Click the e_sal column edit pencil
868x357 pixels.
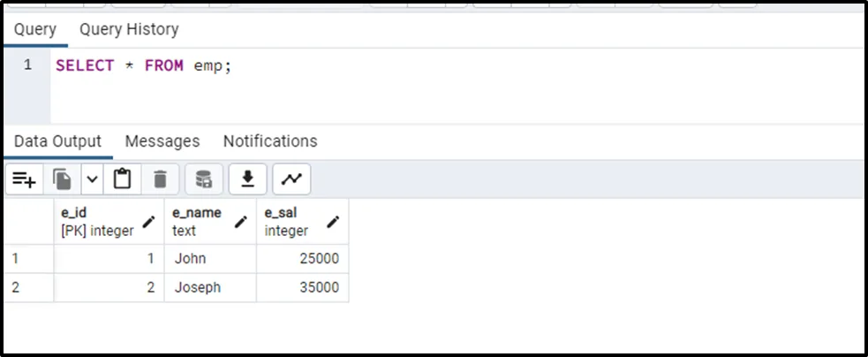tap(333, 222)
